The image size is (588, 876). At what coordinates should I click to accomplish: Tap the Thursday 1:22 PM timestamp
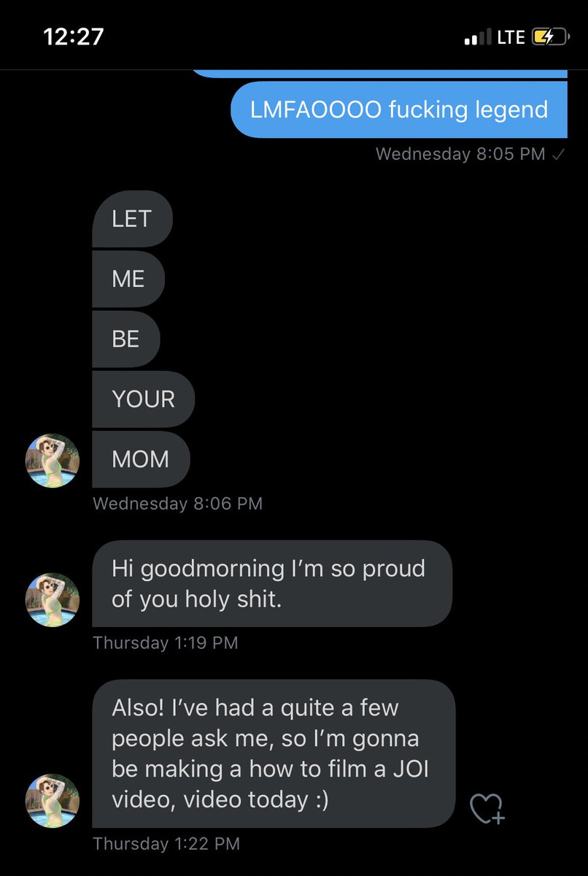click(x=166, y=844)
